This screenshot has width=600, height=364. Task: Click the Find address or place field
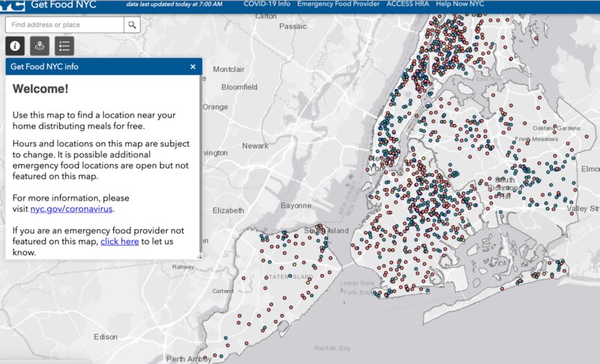64,25
